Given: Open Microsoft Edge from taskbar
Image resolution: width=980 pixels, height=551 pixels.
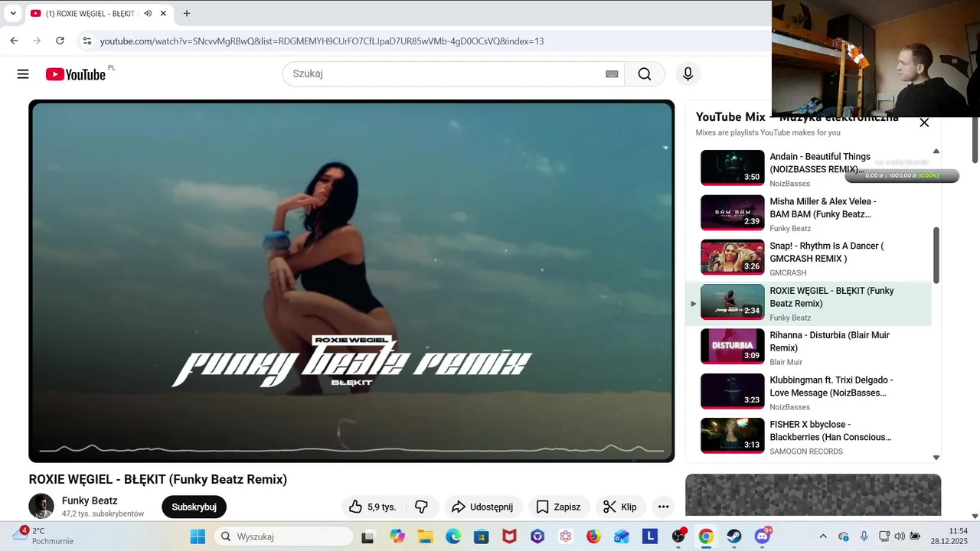Looking at the screenshot, I should pos(453,536).
